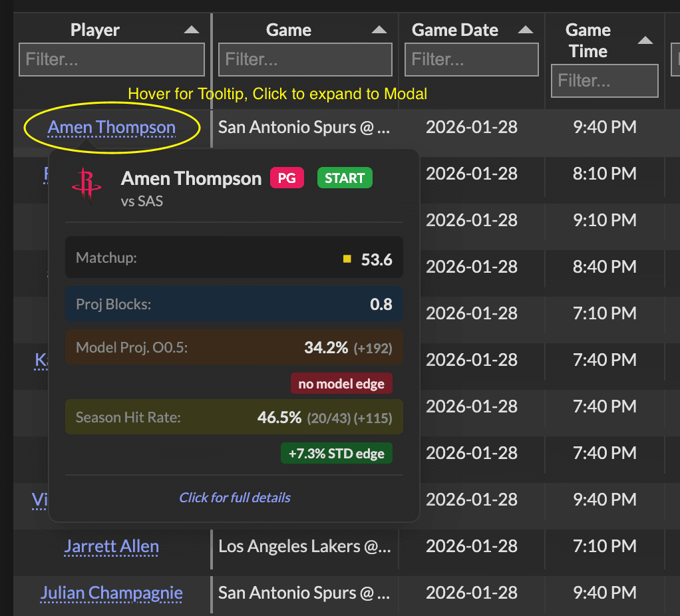Click the yellow Matchup indicator square
This screenshot has height=616, width=680.
point(347,259)
